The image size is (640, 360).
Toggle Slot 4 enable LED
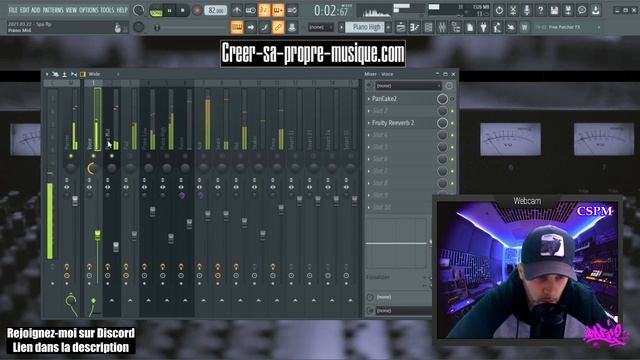[452, 135]
